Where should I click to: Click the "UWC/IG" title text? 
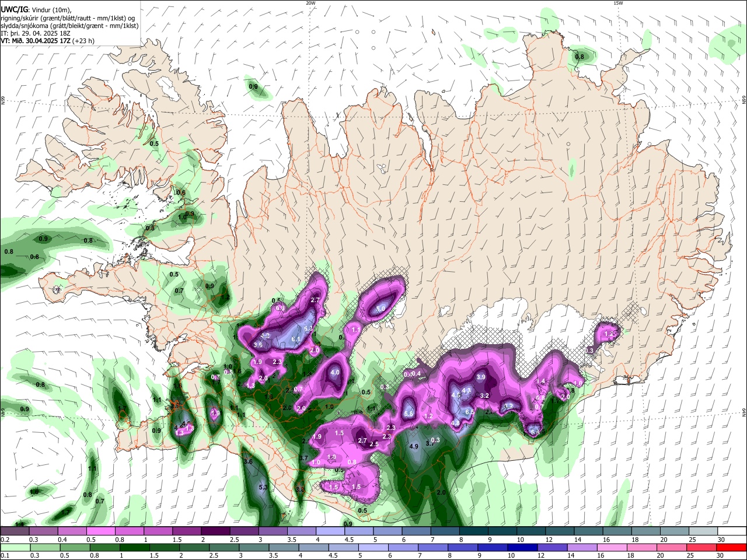click(14, 10)
